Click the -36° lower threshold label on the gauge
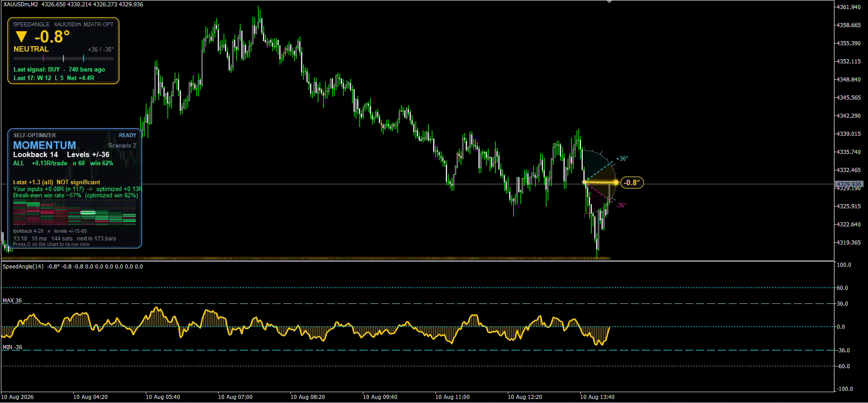Screen dimensions: 868x403 pos(621,205)
